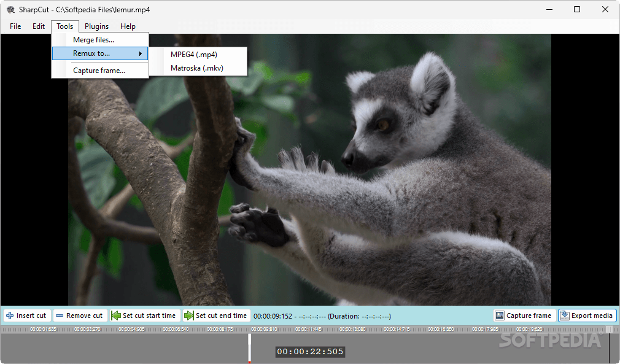The height and width of the screenshot is (364, 620).
Task: Click the 00:00:22:505 timecode display
Action: click(x=310, y=351)
